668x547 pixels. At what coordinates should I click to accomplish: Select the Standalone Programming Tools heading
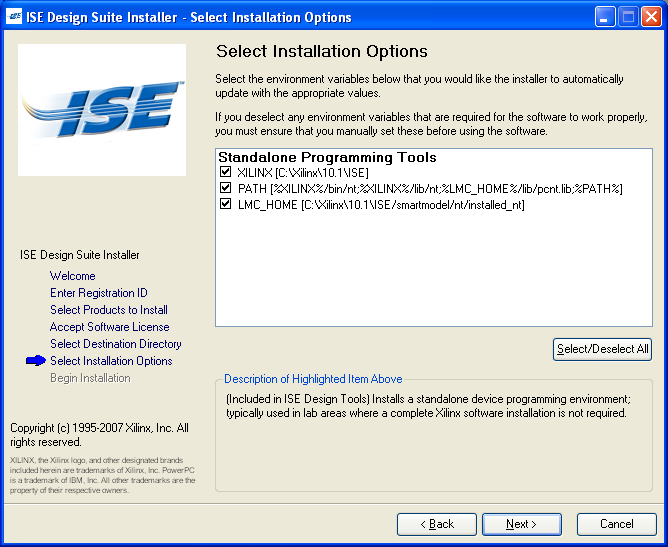(327, 158)
